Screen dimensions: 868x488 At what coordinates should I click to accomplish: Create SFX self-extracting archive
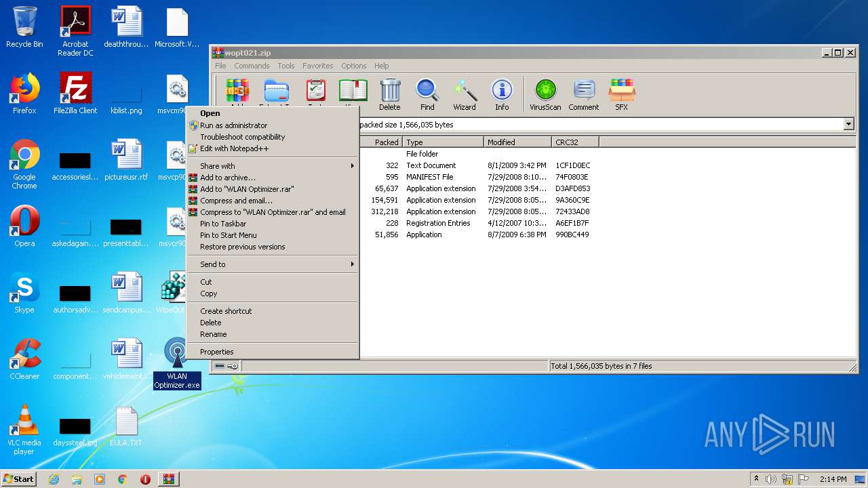click(x=621, y=94)
